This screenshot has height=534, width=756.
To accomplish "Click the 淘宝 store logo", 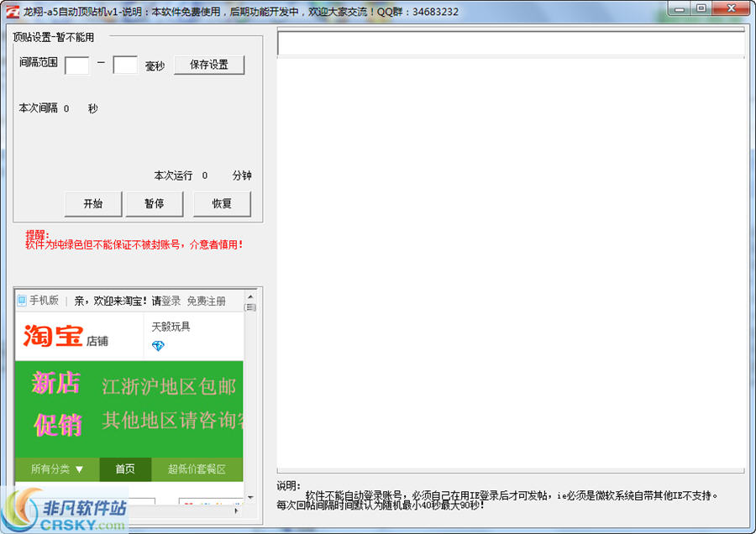I will (53, 332).
